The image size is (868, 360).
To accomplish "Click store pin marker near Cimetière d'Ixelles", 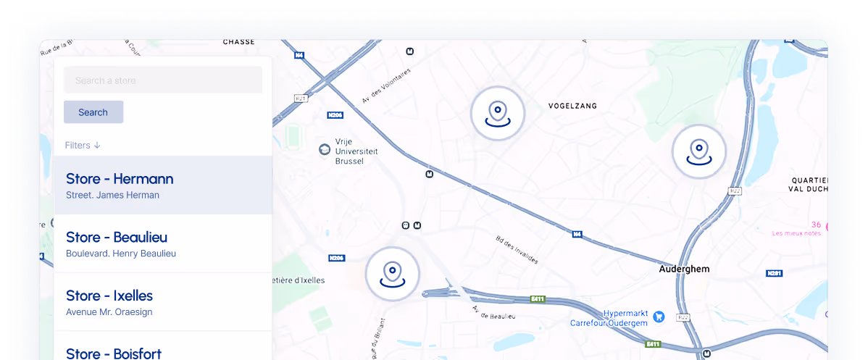I will 393,274.
